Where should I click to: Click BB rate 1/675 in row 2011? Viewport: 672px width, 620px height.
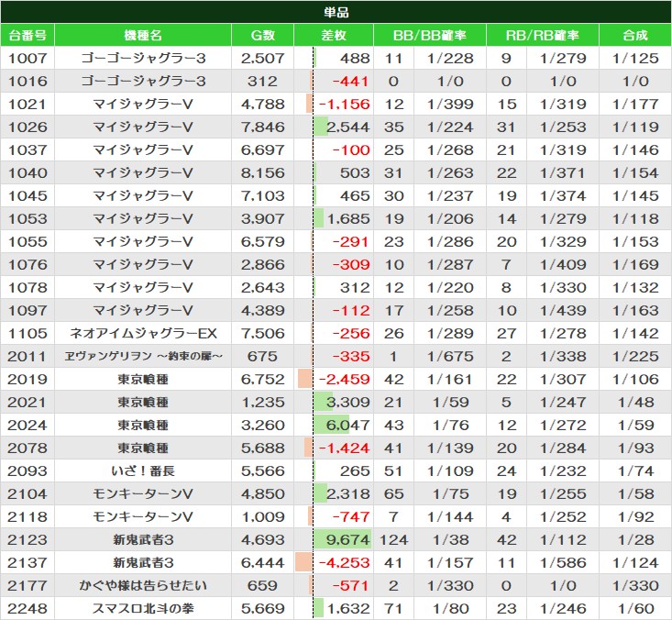(450, 356)
